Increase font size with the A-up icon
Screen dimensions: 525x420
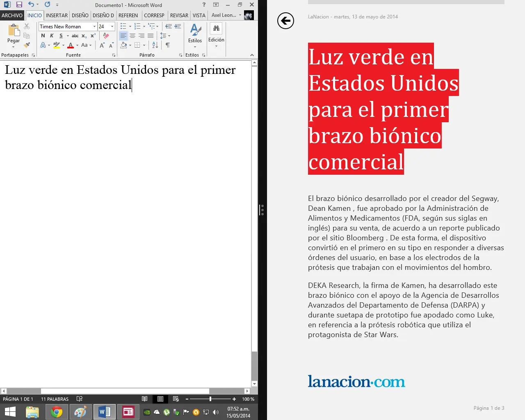pyautogui.click(x=102, y=45)
